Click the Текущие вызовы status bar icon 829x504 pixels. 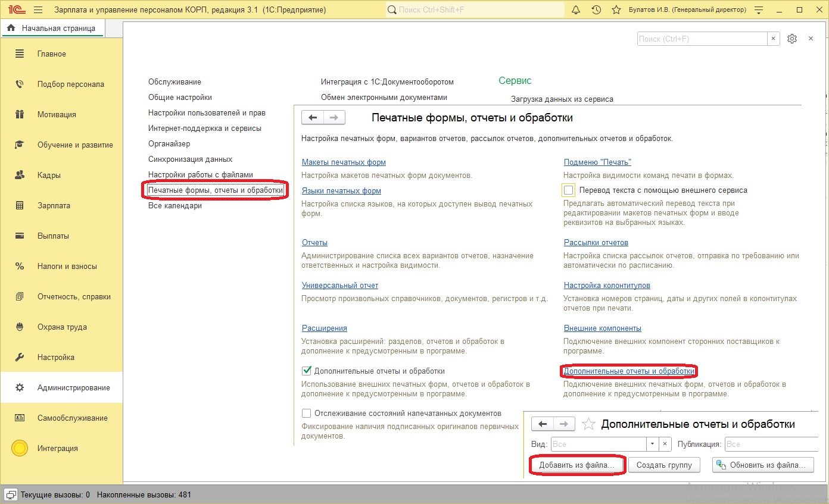11,494
